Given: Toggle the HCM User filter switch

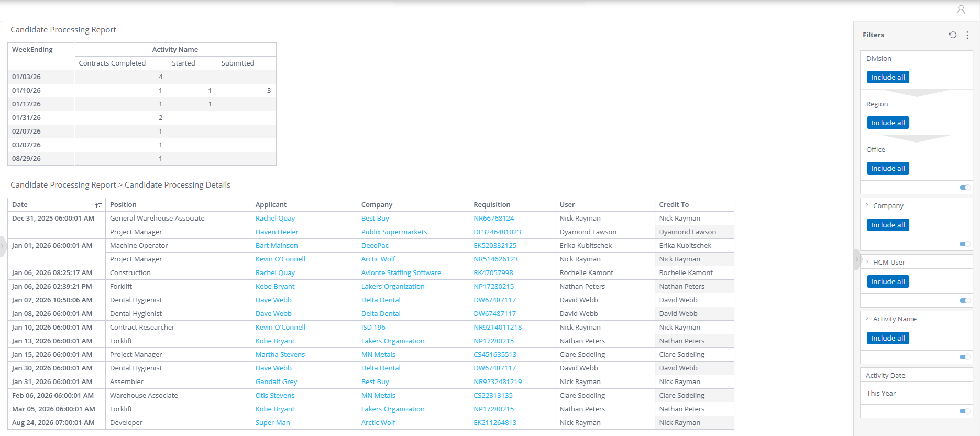Looking at the screenshot, I should pyautogui.click(x=965, y=300).
